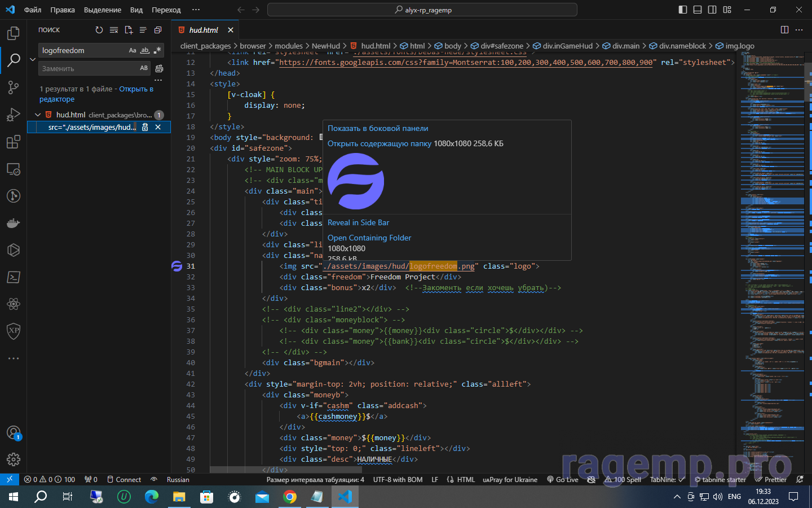The width and height of the screenshot is (812, 508).
Task: Enable regular expression search option
Action: [157, 50]
